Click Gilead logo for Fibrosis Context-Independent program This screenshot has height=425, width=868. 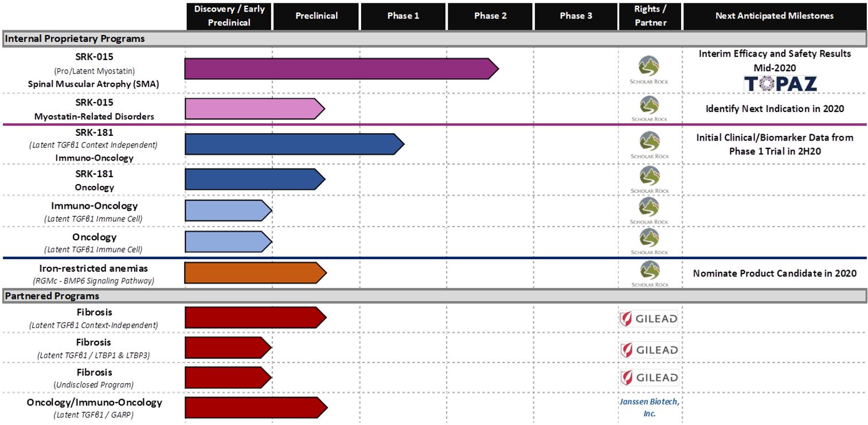click(649, 319)
